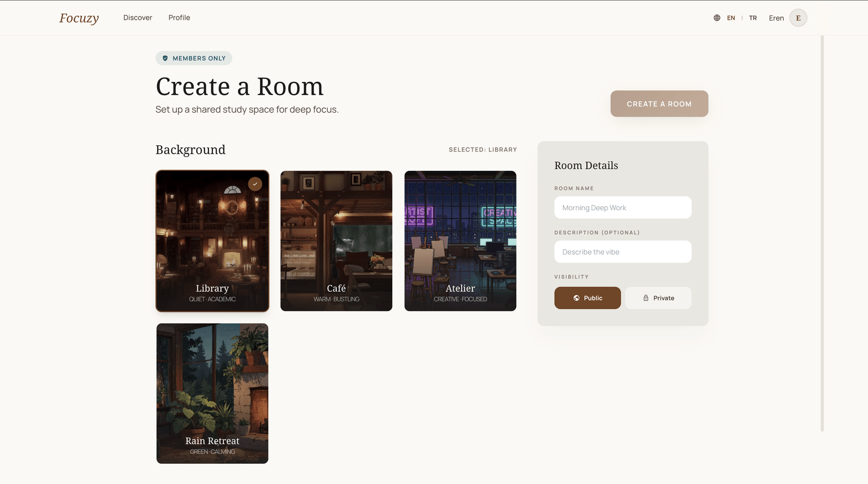The image size is (868, 484).
Task: Set room visibility to Private
Action: (658, 298)
